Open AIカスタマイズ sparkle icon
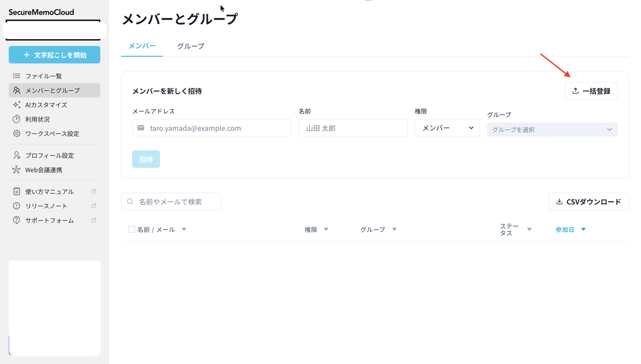The height and width of the screenshot is (364, 641). [17, 105]
